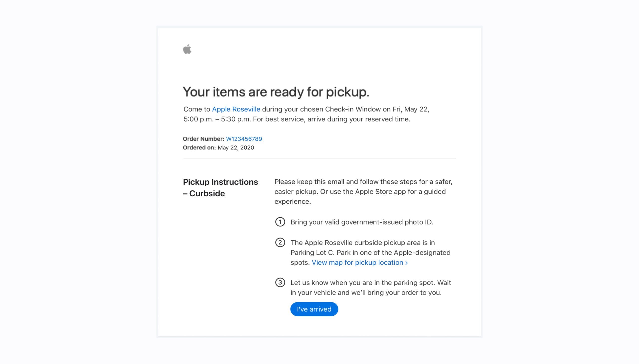Click the horizontal divider below order details
Viewport: 639px width, 364px height.
(319, 159)
